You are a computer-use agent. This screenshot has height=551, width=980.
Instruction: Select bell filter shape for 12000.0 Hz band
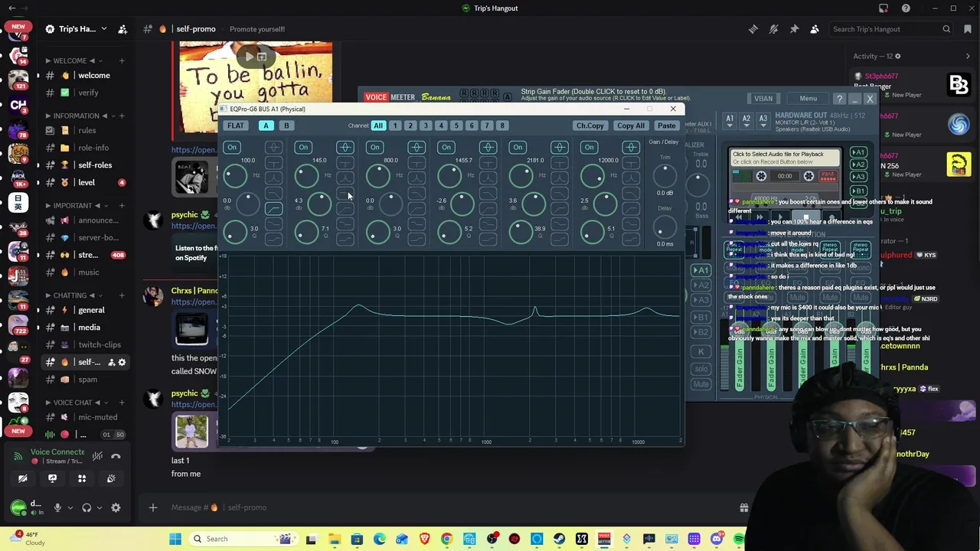[x=631, y=147]
